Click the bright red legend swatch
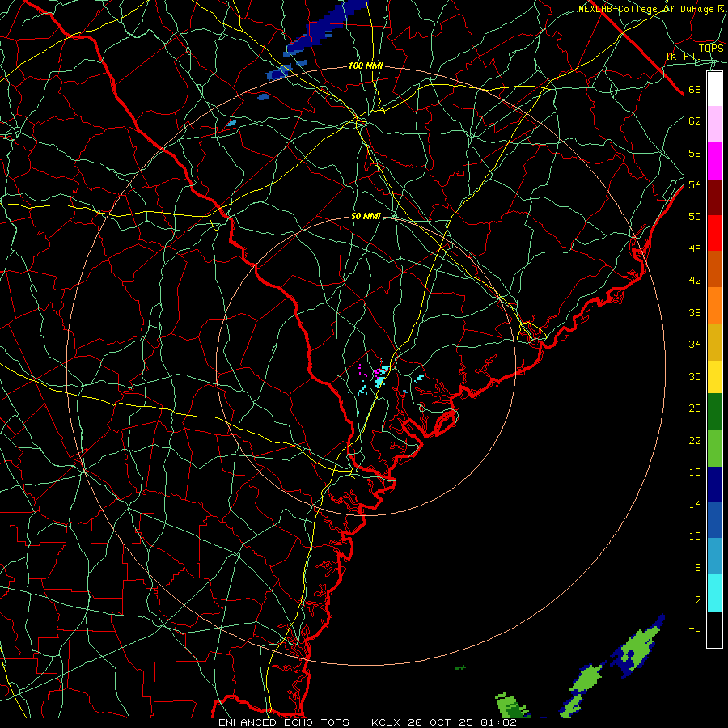728x728 pixels. coord(714,233)
